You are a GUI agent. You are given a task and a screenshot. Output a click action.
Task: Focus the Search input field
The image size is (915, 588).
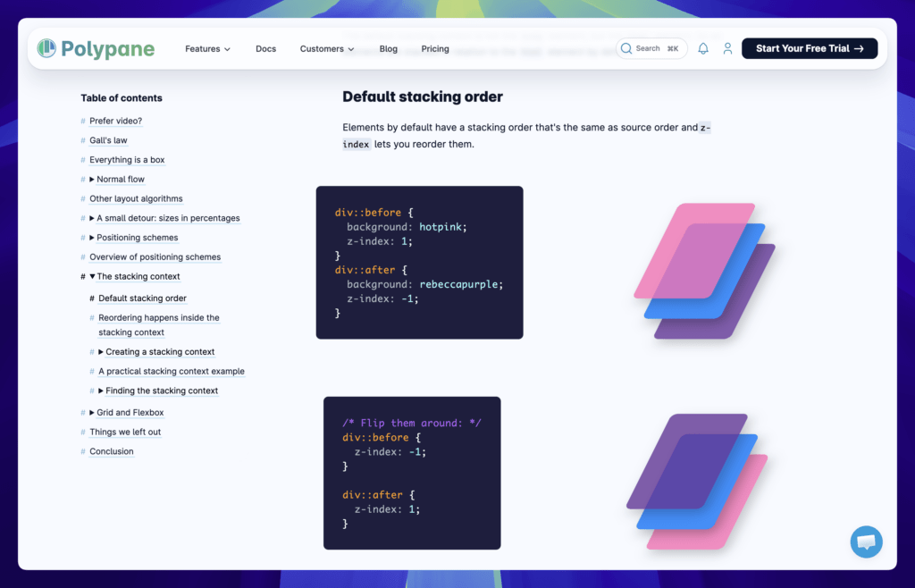(657, 48)
